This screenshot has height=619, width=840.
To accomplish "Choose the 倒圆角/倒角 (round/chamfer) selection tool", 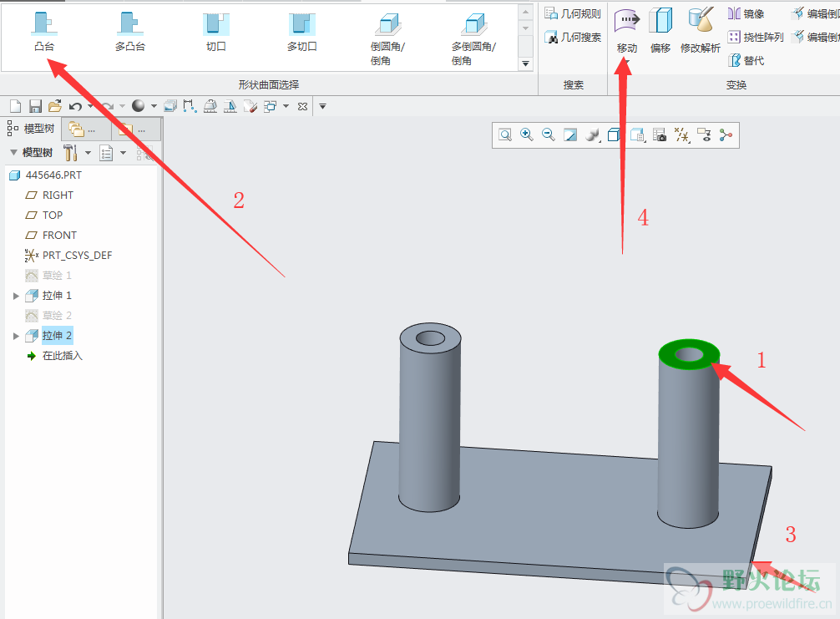I will tap(388, 39).
